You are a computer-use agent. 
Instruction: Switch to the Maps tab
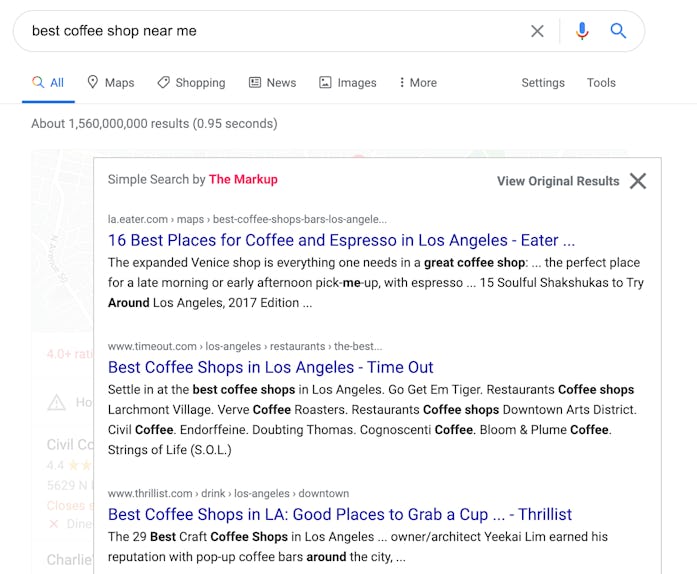(111, 83)
